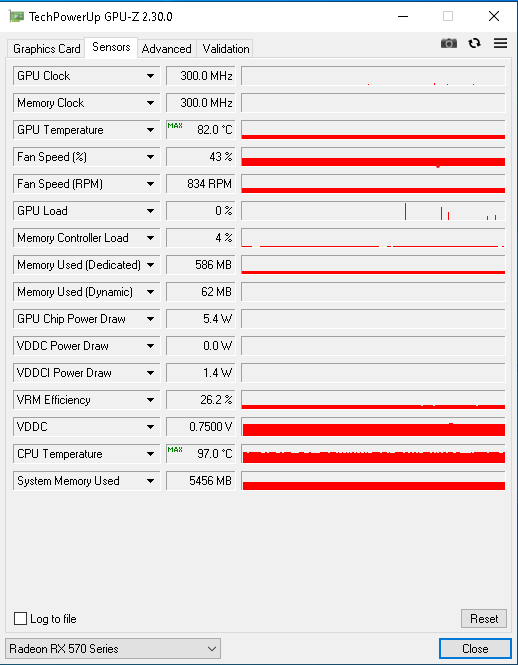Click the refresh arrows icon
518x665 pixels.
[x=474, y=43]
